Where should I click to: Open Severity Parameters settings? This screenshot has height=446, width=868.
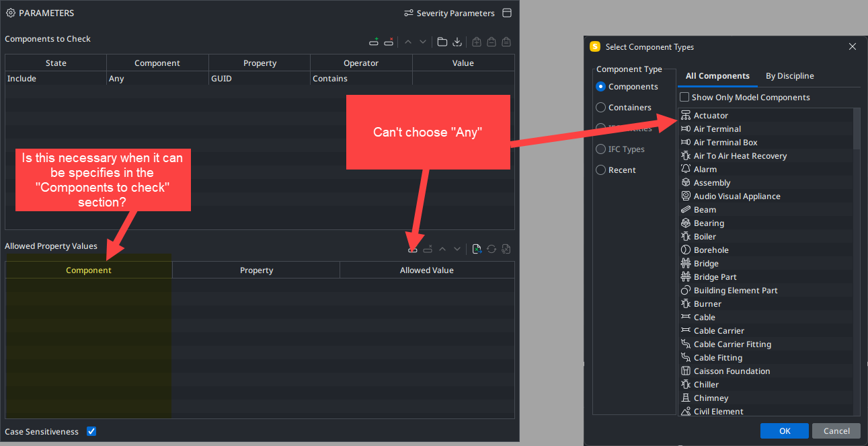coord(449,13)
